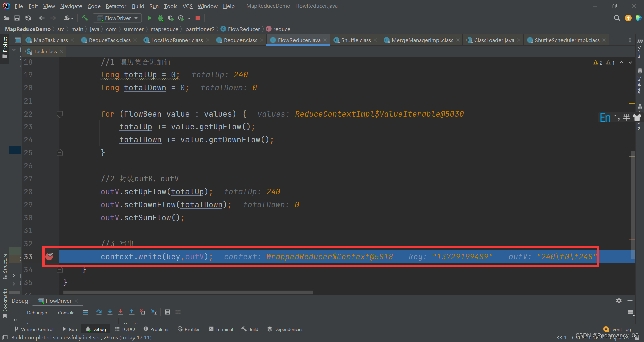This screenshot has width=644, height=342.
Task: Open the Version Control tool window
Action: click(34, 329)
